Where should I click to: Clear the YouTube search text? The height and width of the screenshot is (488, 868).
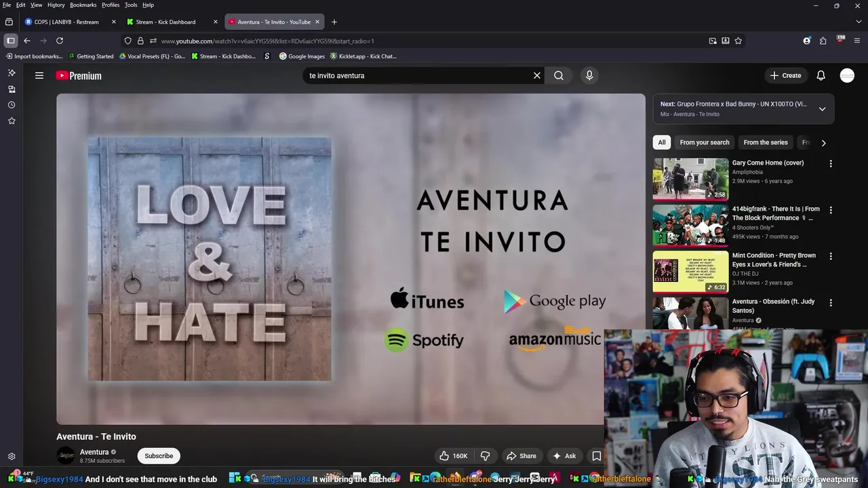coord(537,75)
